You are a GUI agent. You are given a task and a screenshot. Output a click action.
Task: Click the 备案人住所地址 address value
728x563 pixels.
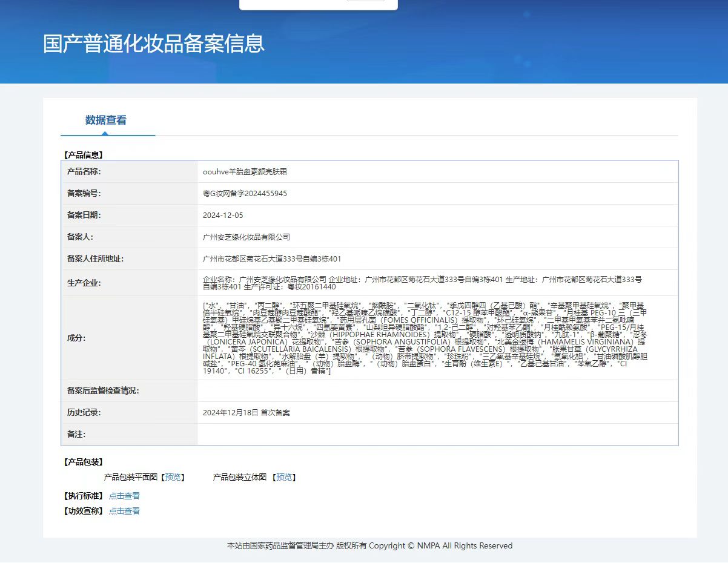[x=272, y=259]
